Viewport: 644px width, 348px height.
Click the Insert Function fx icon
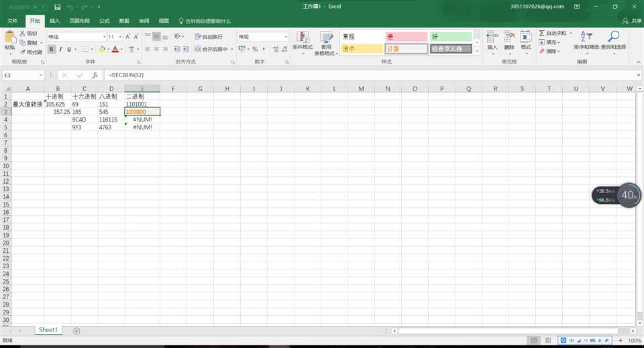click(x=95, y=75)
